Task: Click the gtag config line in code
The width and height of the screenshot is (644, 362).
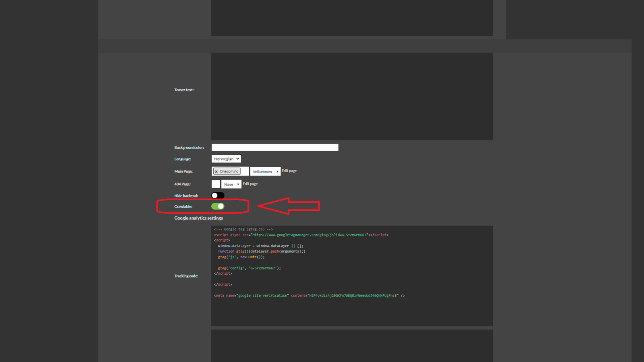Action: tap(250, 268)
